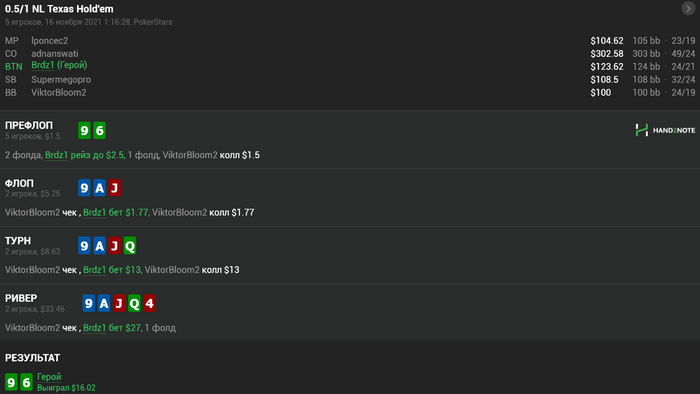This screenshot has height=394, width=700.
Task: Open hero player Brdz1 (Герой) link
Action: [x=59, y=65]
